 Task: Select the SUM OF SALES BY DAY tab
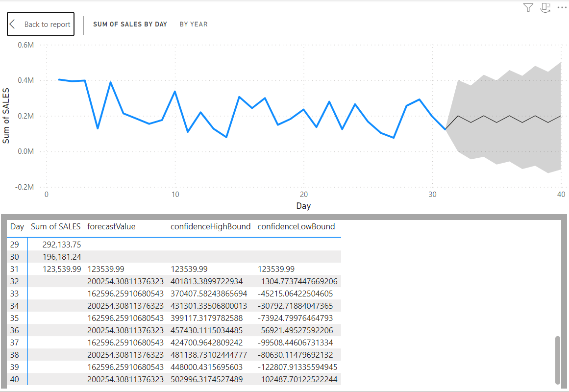pos(130,24)
